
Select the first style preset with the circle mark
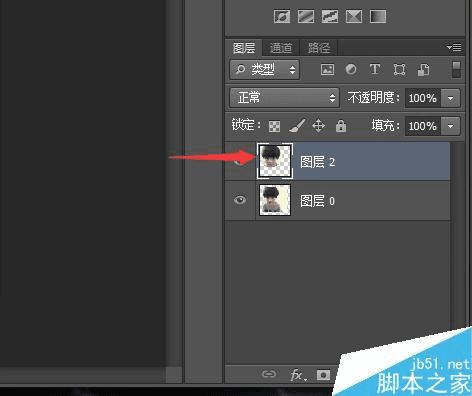(x=282, y=16)
